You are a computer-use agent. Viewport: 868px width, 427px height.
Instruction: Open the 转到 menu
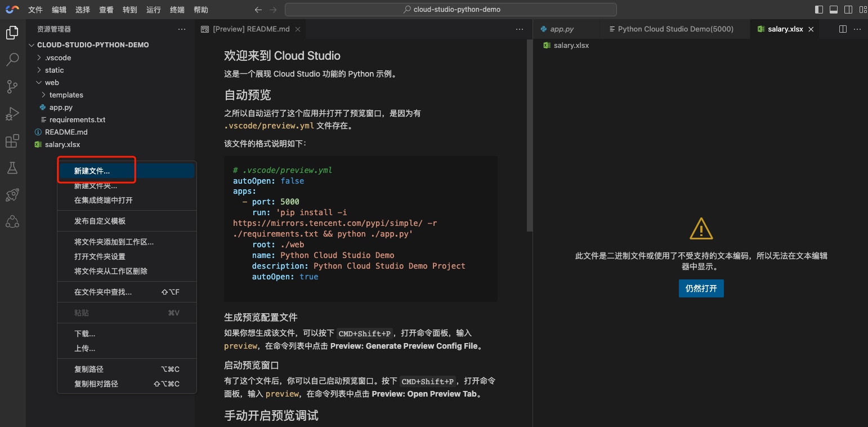129,10
